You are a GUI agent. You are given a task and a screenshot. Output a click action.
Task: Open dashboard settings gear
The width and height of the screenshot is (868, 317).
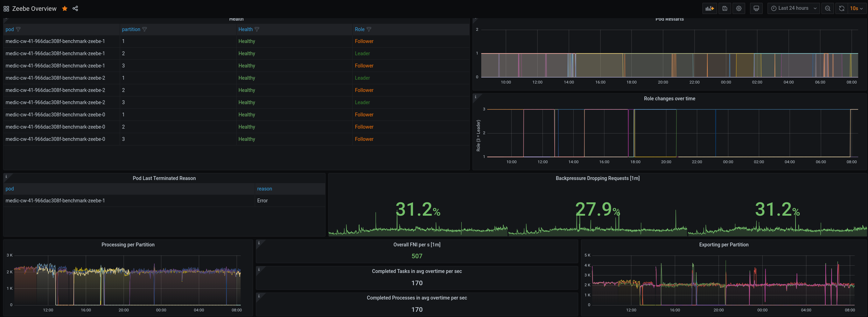739,8
